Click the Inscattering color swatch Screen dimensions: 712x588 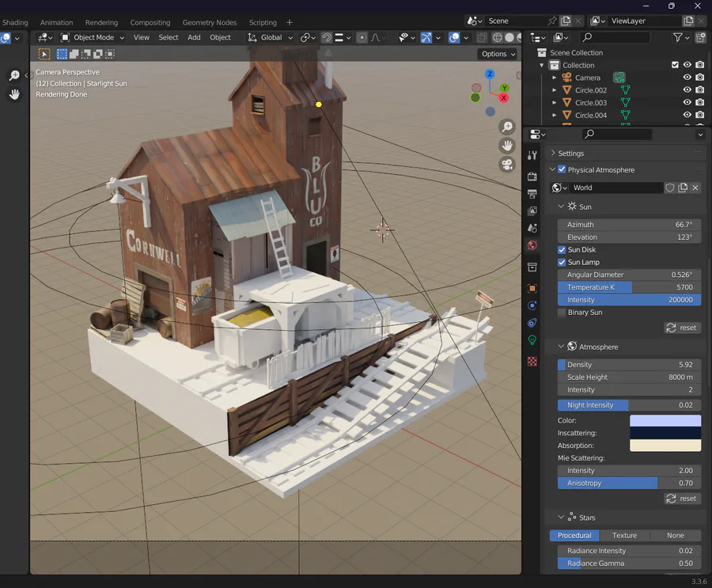(x=665, y=433)
